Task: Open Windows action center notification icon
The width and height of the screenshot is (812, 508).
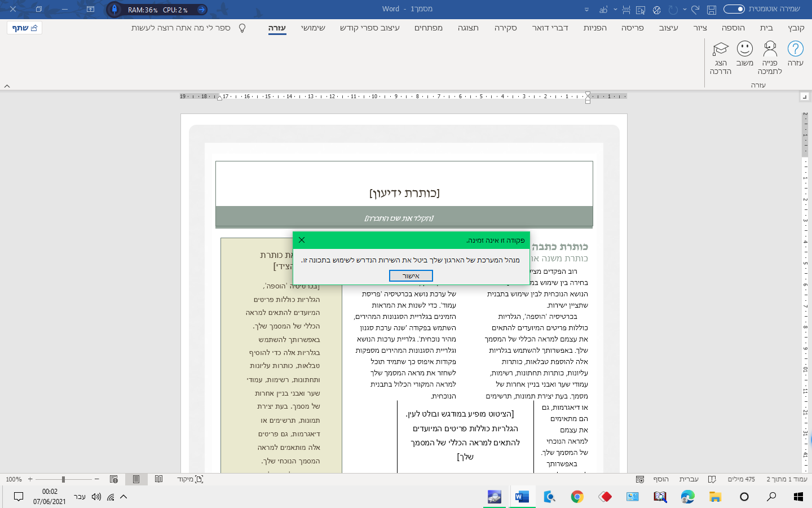Action: (19, 497)
